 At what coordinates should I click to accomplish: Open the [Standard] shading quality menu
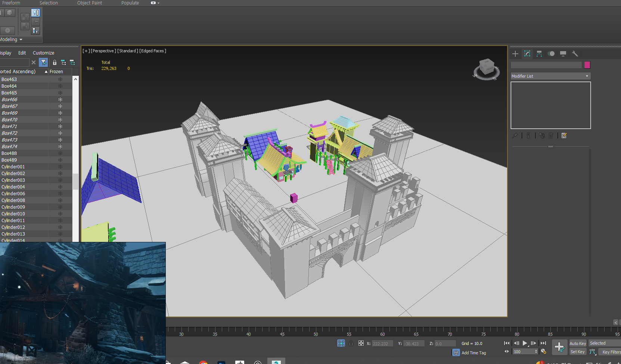point(128,51)
